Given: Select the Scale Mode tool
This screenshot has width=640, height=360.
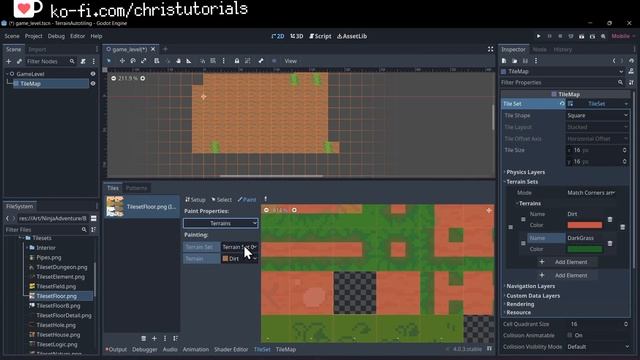Looking at the screenshot, I should [144, 61].
